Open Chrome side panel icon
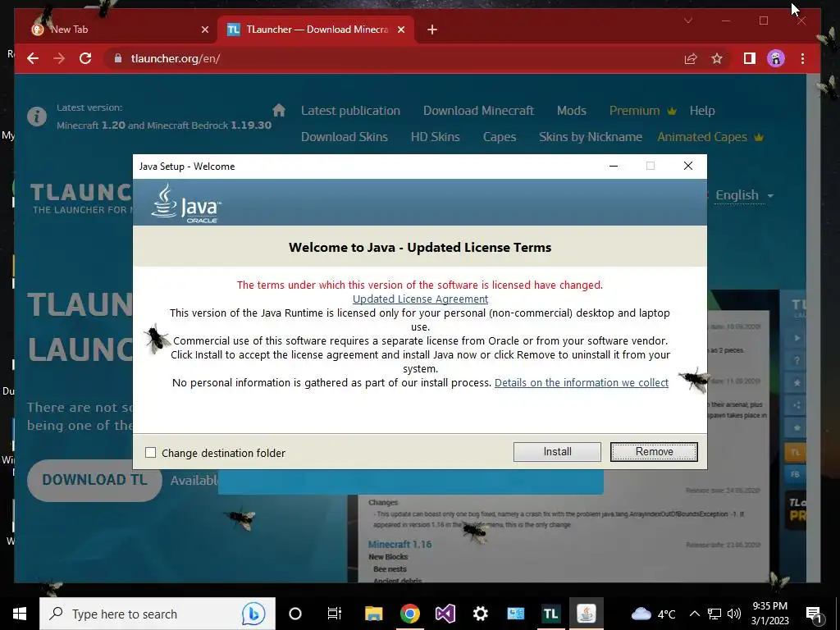840x630 pixels. (750, 58)
